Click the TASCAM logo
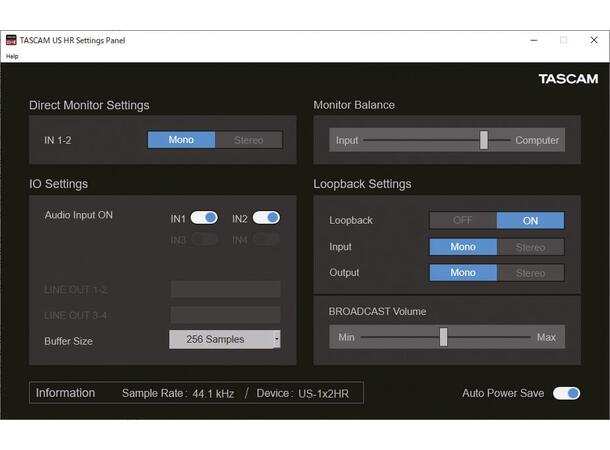Image resolution: width=610 pixels, height=450 pixels. (x=568, y=79)
